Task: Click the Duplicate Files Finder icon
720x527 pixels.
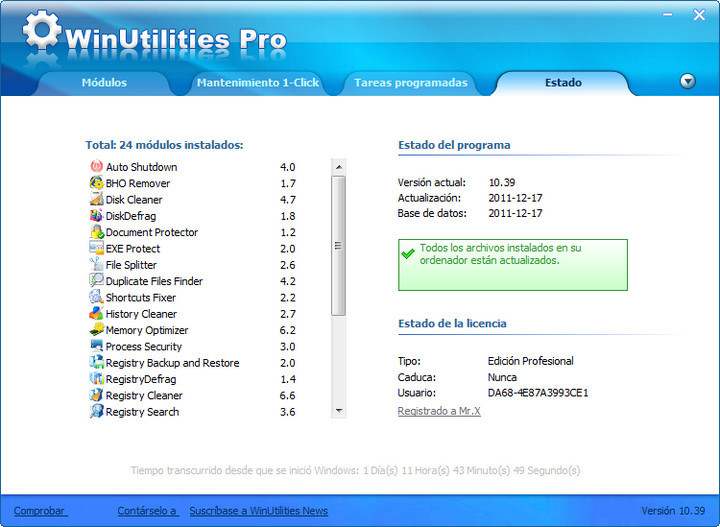Action: coord(96,280)
